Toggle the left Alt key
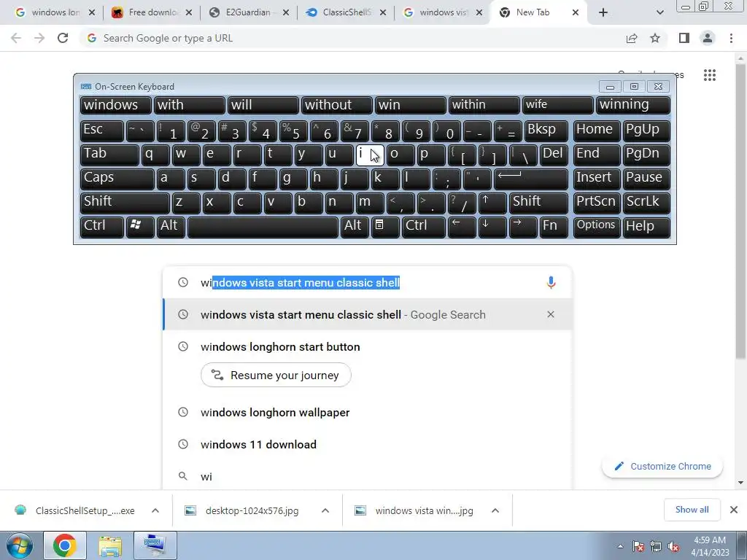This screenshot has height=560, width=747. [171, 226]
